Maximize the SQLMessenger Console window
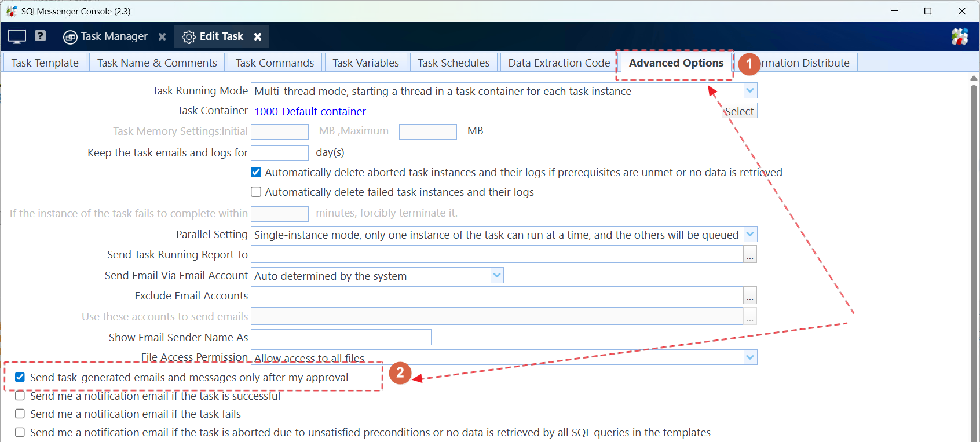This screenshot has height=442, width=980. click(928, 11)
